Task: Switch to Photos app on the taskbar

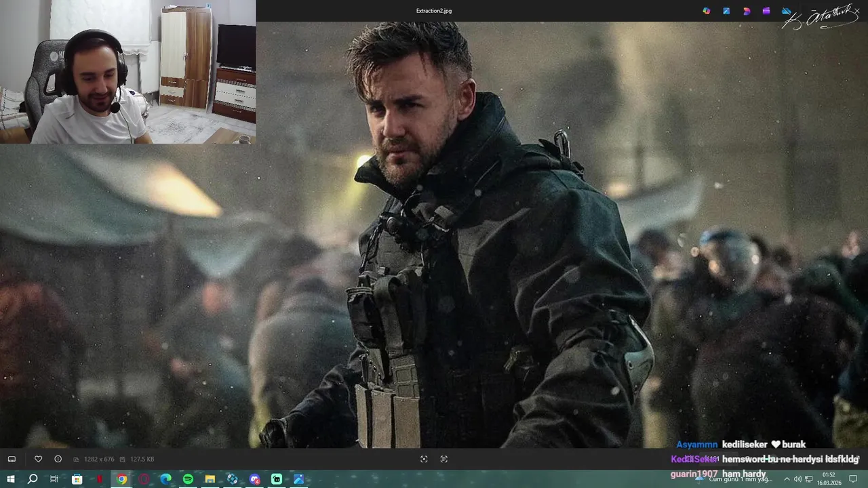Action: pyautogui.click(x=299, y=479)
